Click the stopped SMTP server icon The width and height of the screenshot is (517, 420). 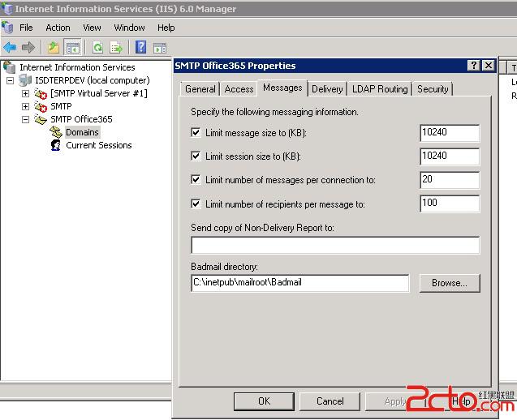41,106
